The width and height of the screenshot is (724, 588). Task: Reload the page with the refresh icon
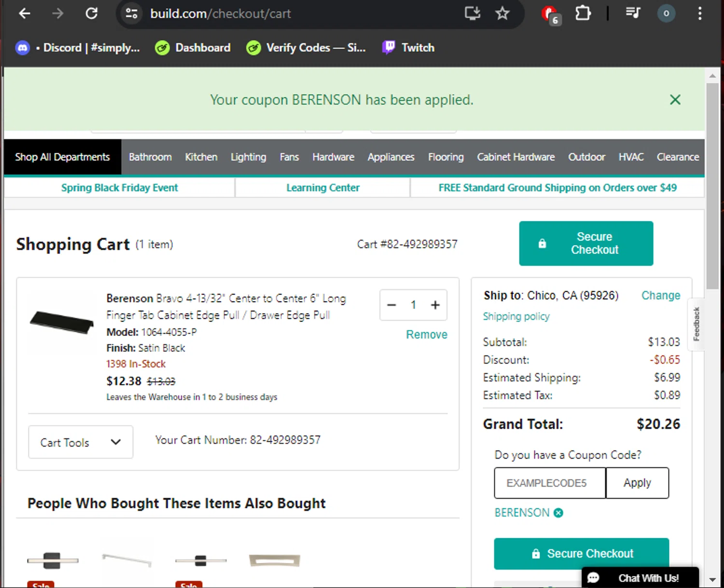[x=92, y=14]
